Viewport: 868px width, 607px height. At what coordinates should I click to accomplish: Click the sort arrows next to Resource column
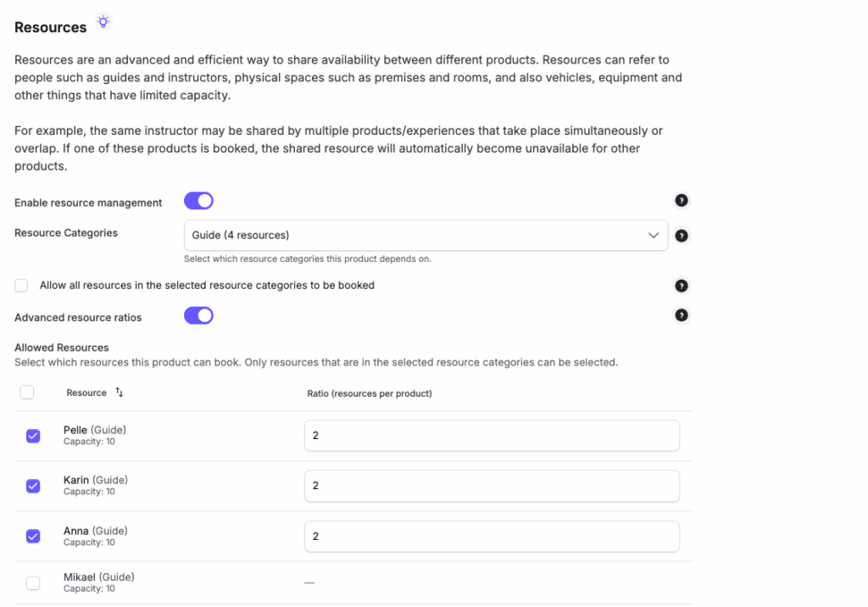point(120,393)
